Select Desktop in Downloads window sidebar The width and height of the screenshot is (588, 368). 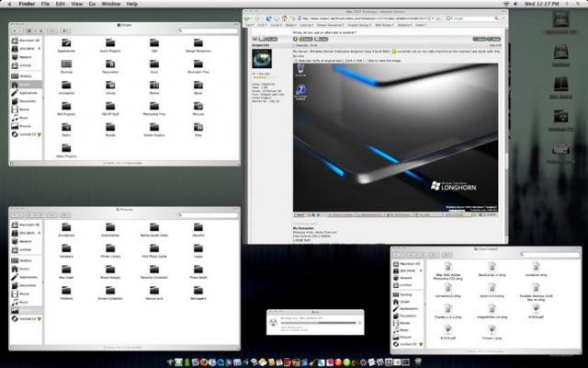pos(408,294)
